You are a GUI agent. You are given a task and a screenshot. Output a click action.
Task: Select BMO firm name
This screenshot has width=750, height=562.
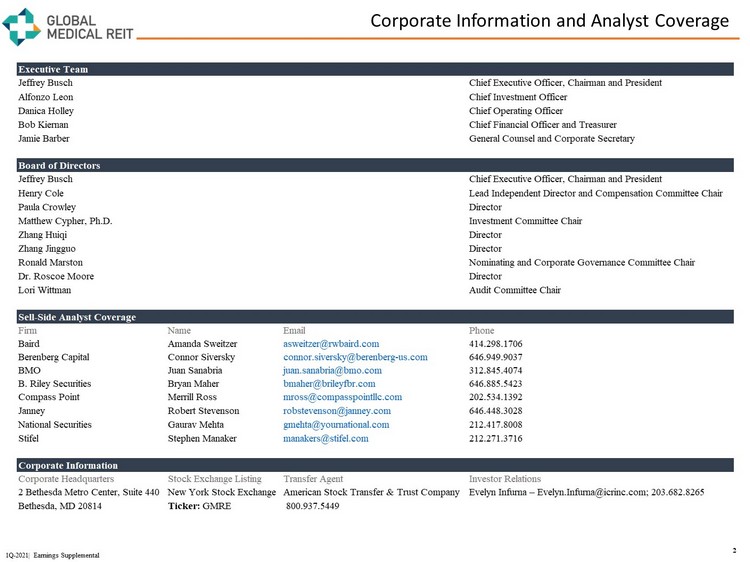[29, 371]
